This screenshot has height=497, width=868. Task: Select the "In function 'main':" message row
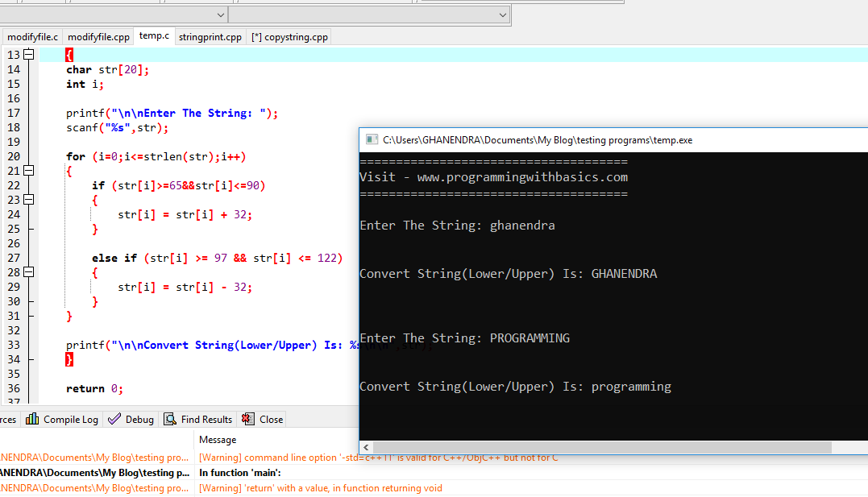pyautogui.click(x=239, y=473)
